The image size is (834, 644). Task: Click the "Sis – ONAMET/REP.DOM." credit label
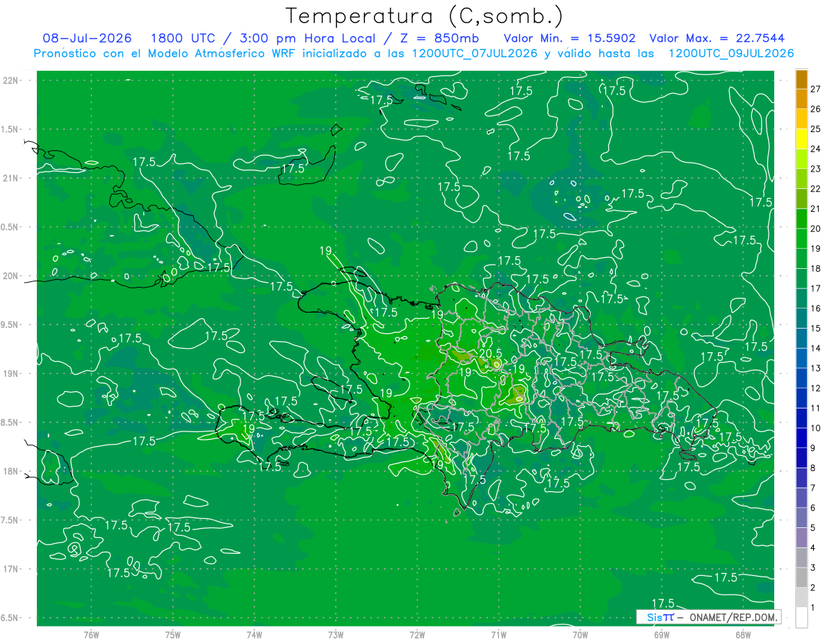click(709, 617)
